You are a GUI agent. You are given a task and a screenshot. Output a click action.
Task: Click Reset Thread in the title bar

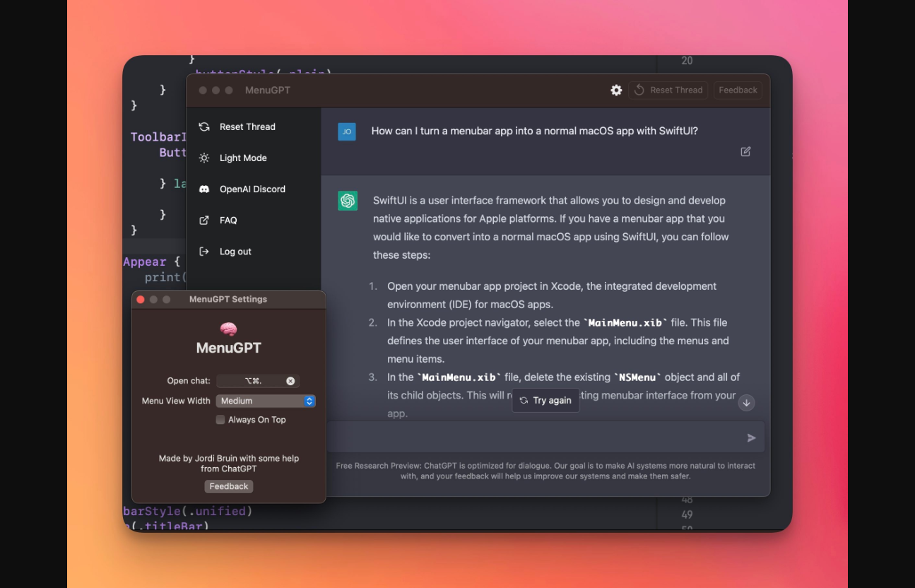[668, 90]
